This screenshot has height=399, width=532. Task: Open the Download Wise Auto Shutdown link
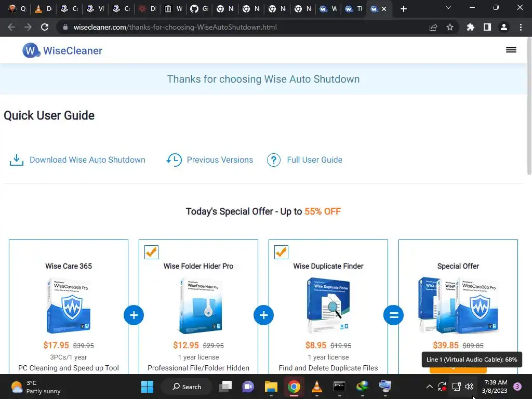87,160
